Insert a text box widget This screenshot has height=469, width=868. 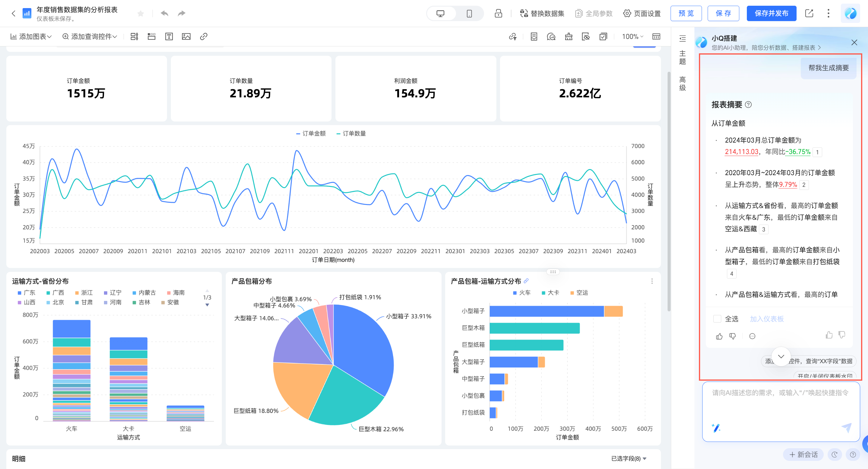(x=169, y=36)
